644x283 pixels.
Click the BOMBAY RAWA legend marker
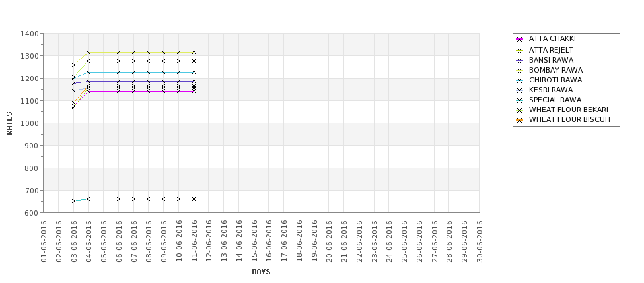520,71
